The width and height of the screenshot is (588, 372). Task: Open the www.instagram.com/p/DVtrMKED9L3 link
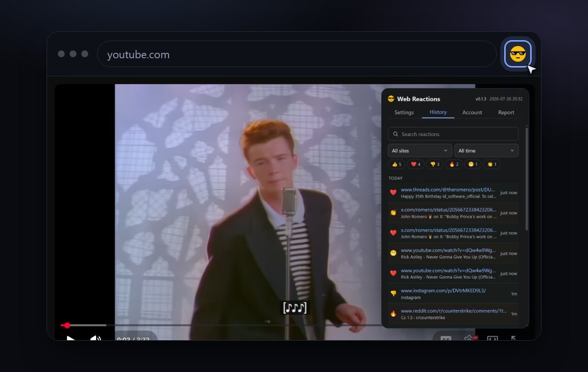tap(443, 291)
